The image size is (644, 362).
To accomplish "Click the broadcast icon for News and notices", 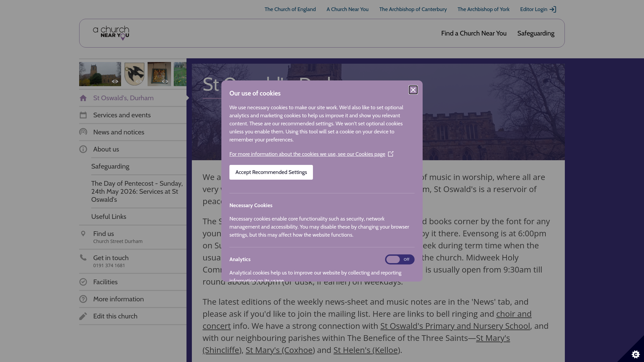I will click(x=83, y=132).
